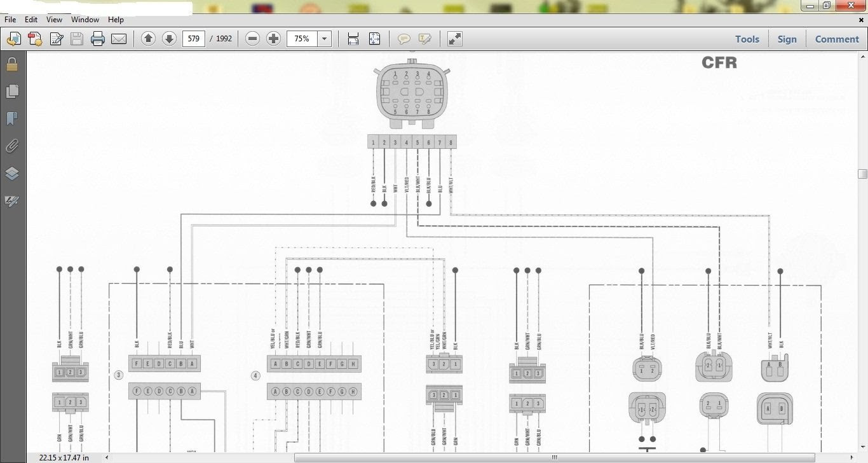Click the page number input field
Screen dimensions: 868x463
click(x=193, y=39)
